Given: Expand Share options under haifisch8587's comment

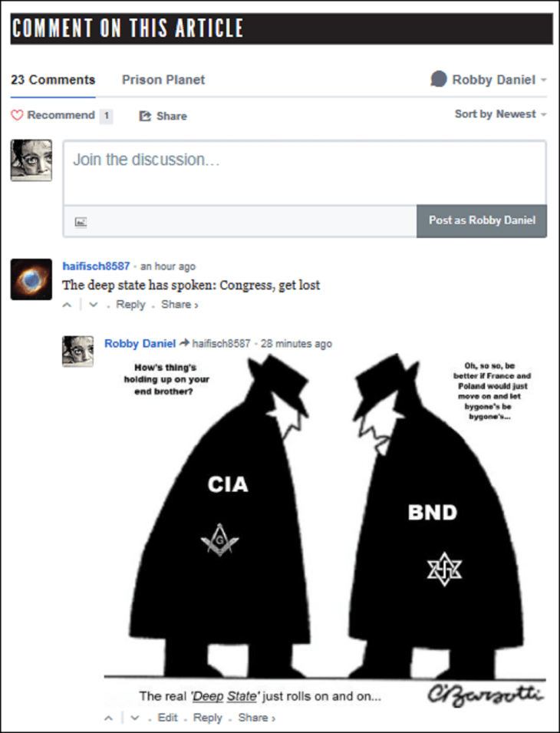Looking at the screenshot, I should (x=180, y=304).
